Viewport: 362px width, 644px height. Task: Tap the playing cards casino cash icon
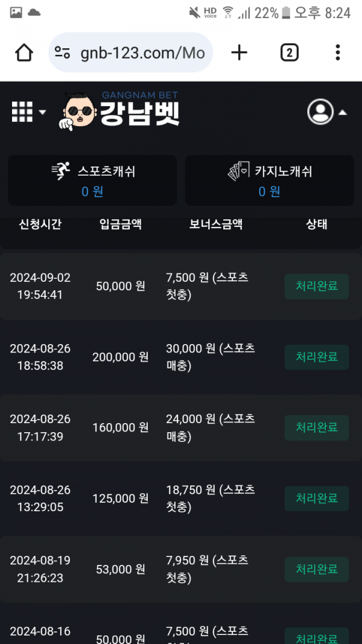point(238,172)
